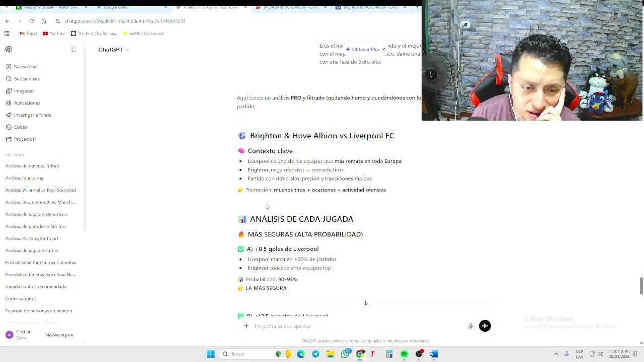Switch to the last Brighton & Hove Albion tab
Image resolution: width=644 pixels, height=362 pixels.
(x=371, y=7)
